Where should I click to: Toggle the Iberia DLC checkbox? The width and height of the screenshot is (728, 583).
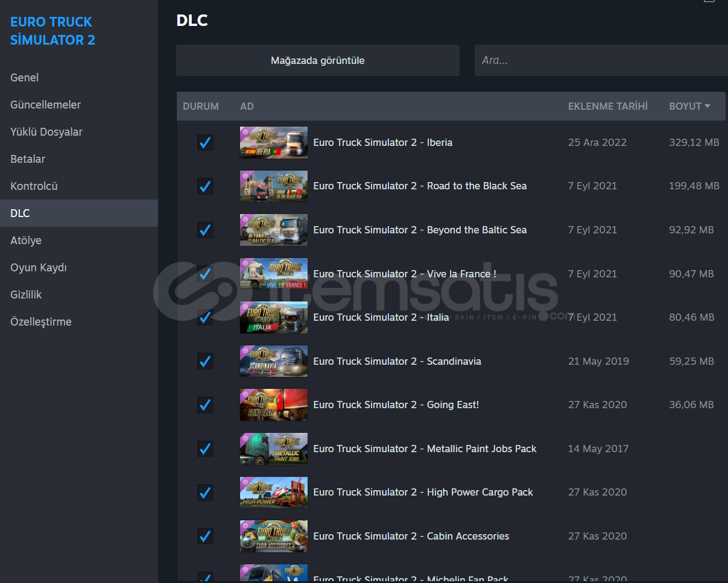pyautogui.click(x=205, y=143)
